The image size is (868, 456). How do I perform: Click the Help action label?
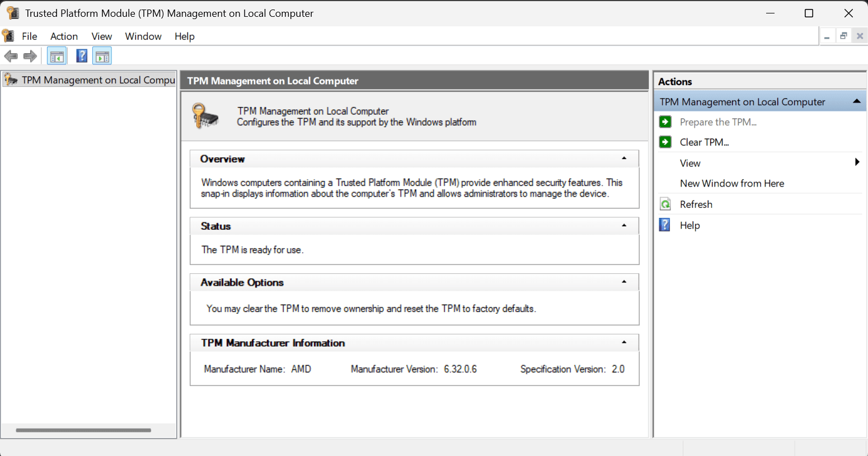[690, 225]
